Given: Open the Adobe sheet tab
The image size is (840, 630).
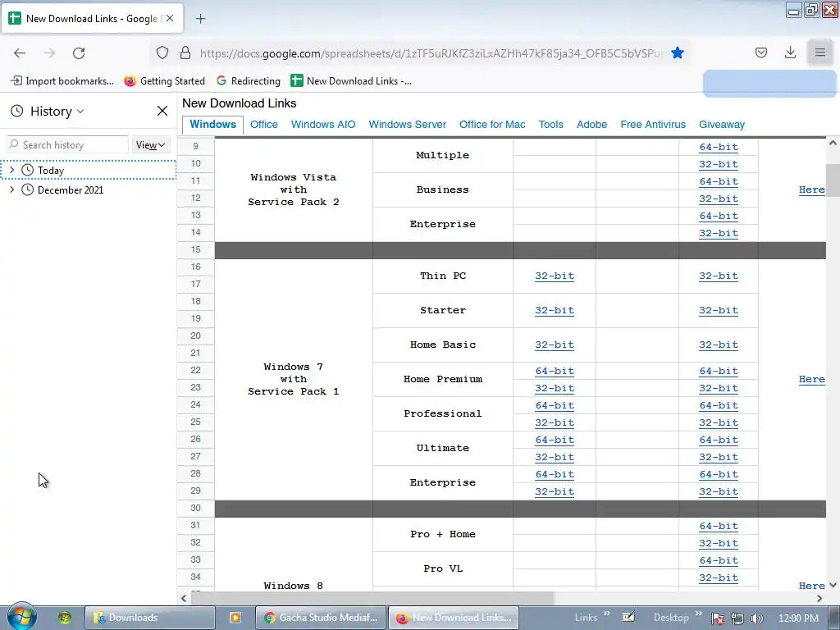Looking at the screenshot, I should point(591,125).
